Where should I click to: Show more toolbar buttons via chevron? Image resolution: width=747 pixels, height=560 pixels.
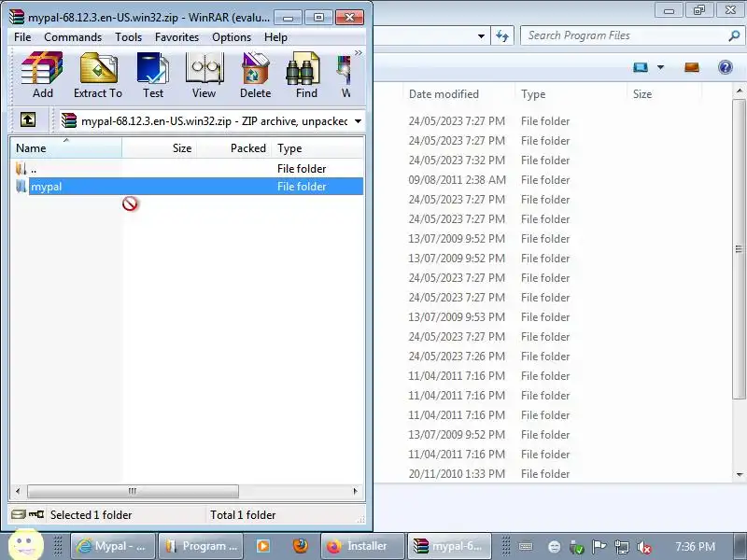[359, 52]
